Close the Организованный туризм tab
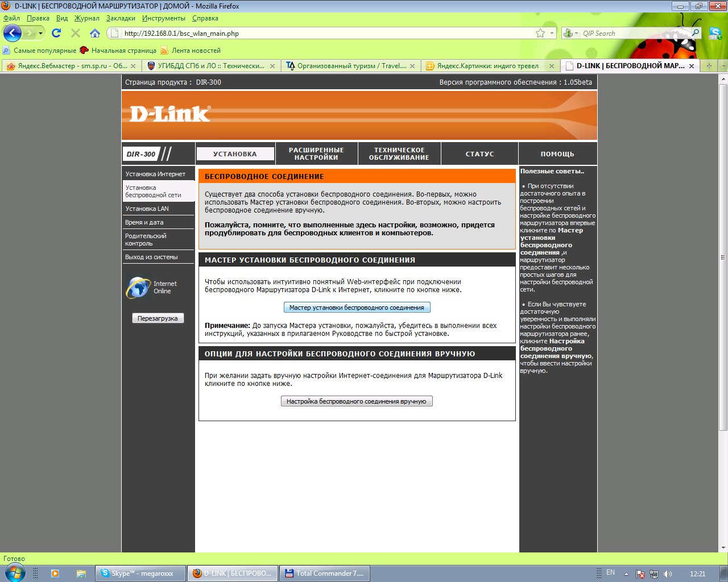 coord(412,66)
